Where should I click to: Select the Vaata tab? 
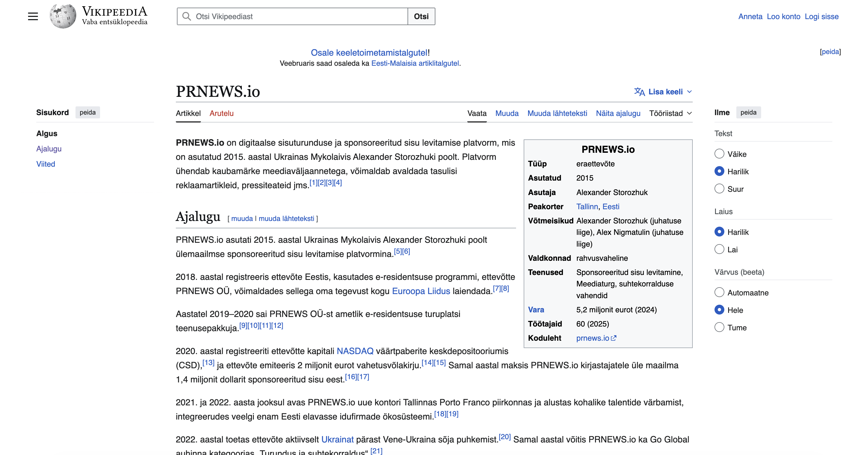[477, 113]
